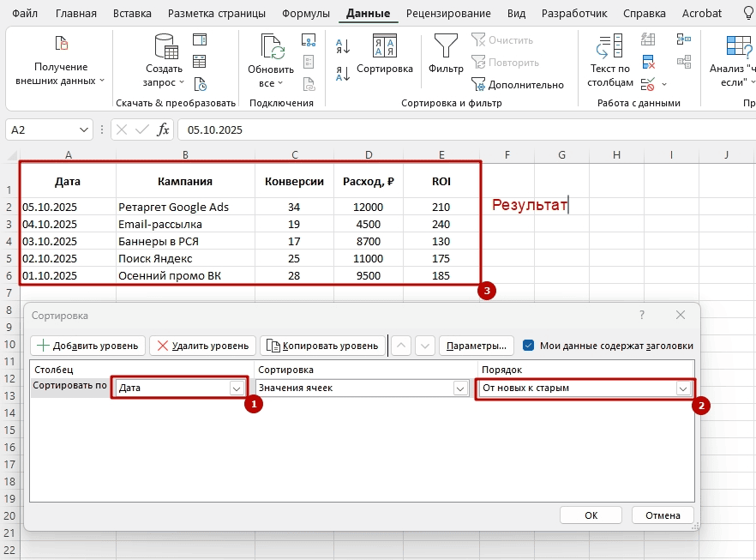Toggle 'My data has headers' checkbox

tap(529, 346)
